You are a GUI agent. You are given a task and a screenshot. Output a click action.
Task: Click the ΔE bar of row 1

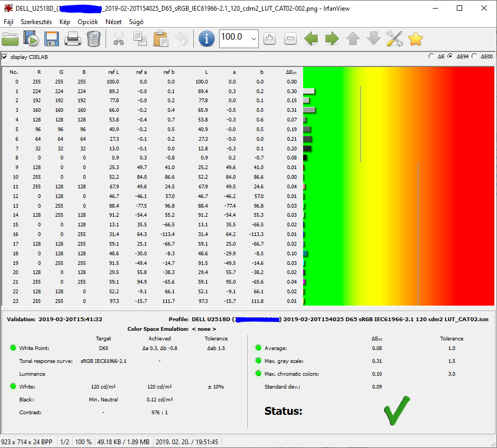pos(309,91)
